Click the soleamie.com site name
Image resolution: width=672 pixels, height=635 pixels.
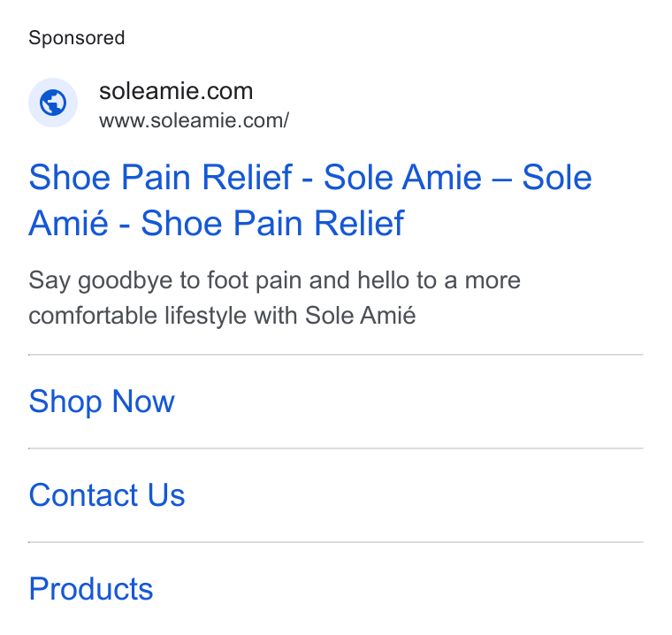pos(176,91)
